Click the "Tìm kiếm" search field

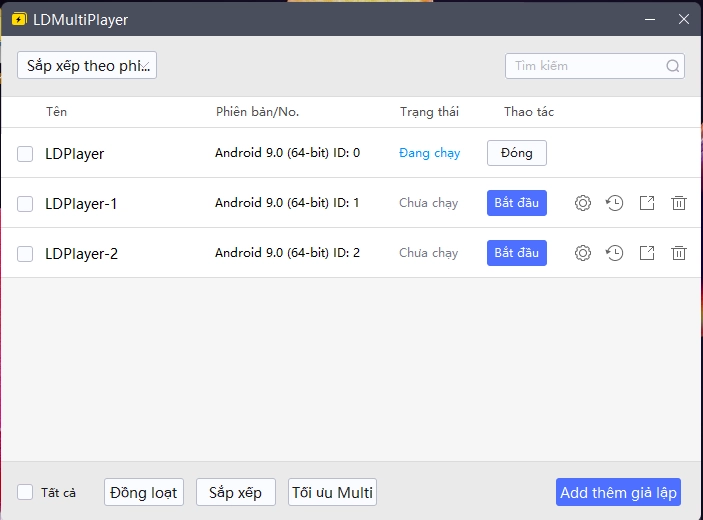click(x=585, y=66)
